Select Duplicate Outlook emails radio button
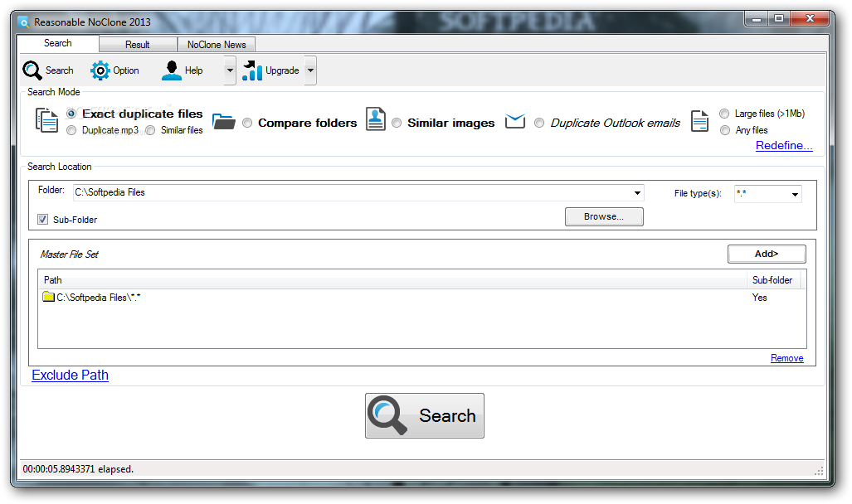 [x=539, y=123]
